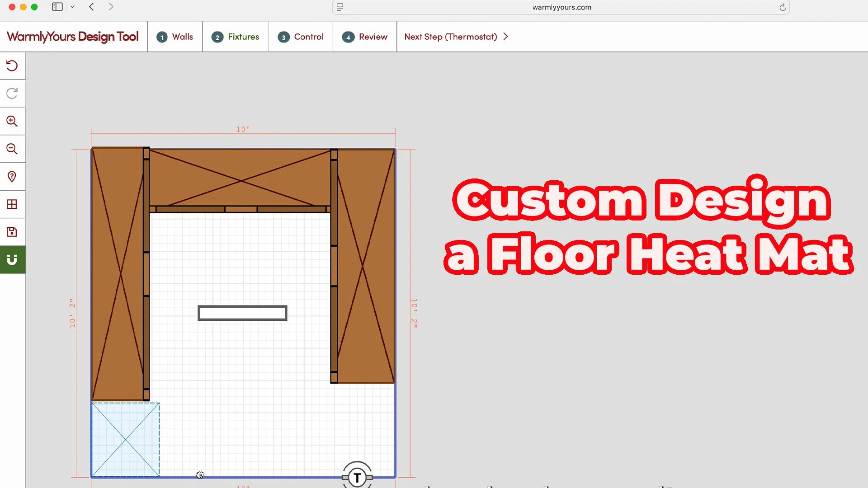Go to the Walls step
The image size is (868, 488).
(x=175, y=37)
